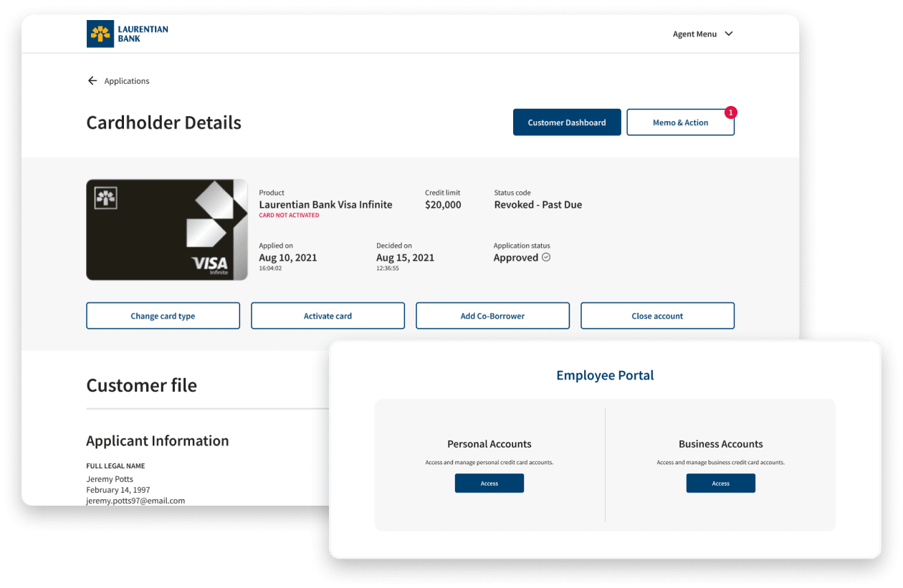This screenshot has width=903, height=588.
Task: Click the VISA Infinite logo on card
Action: click(x=210, y=265)
